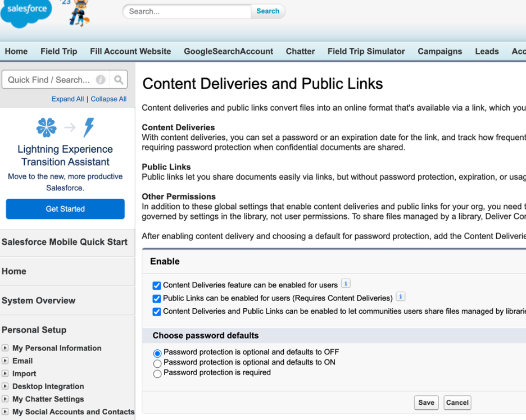This screenshot has width=526, height=420.
Task: Expand the Email tree node
Action: 5,360
